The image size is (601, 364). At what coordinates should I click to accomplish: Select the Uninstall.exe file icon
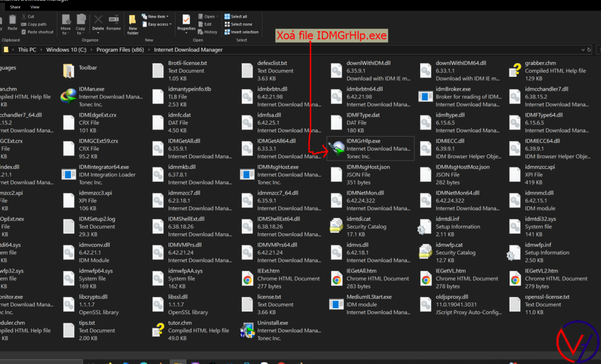pos(248,330)
